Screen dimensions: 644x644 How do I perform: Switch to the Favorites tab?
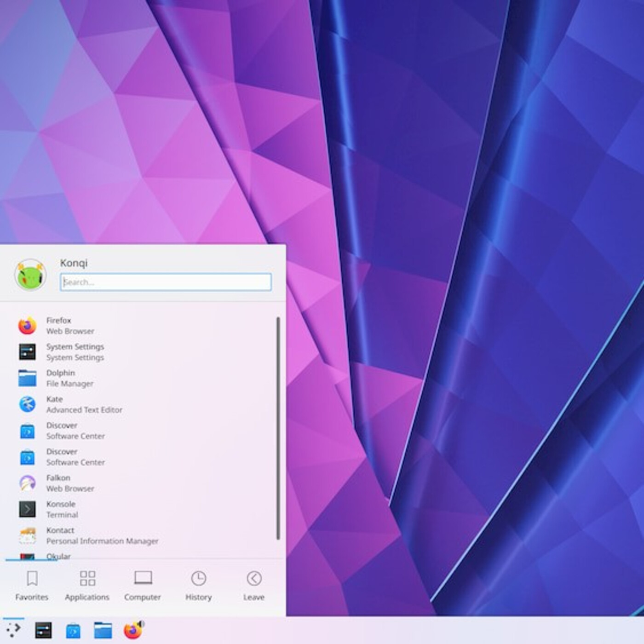pyautogui.click(x=32, y=586)
